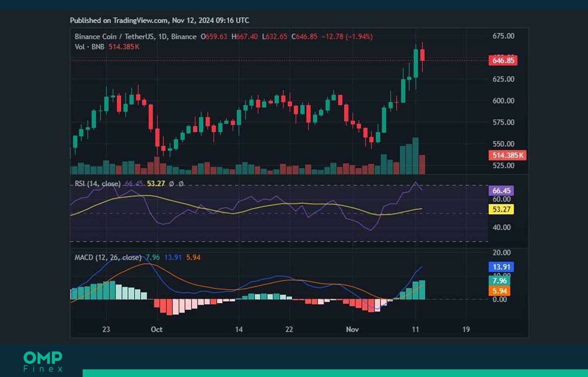588x377 pixels.
Task: Click the MACD legend signal value 5.94
Action: coord(193,257)
